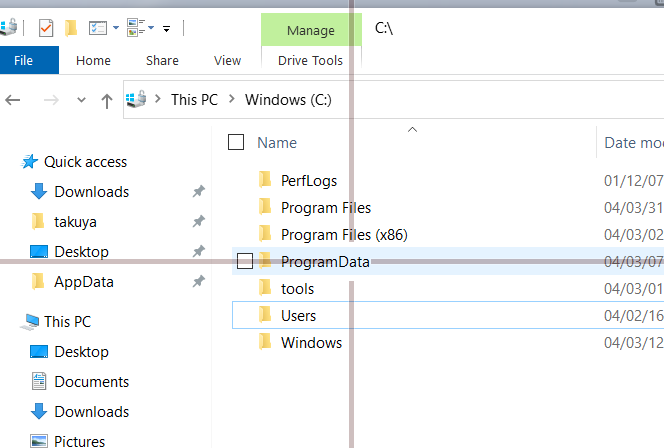Click the Users folder icon
The height and width of the screenshot is (448, 664).
tap(265, 315)
